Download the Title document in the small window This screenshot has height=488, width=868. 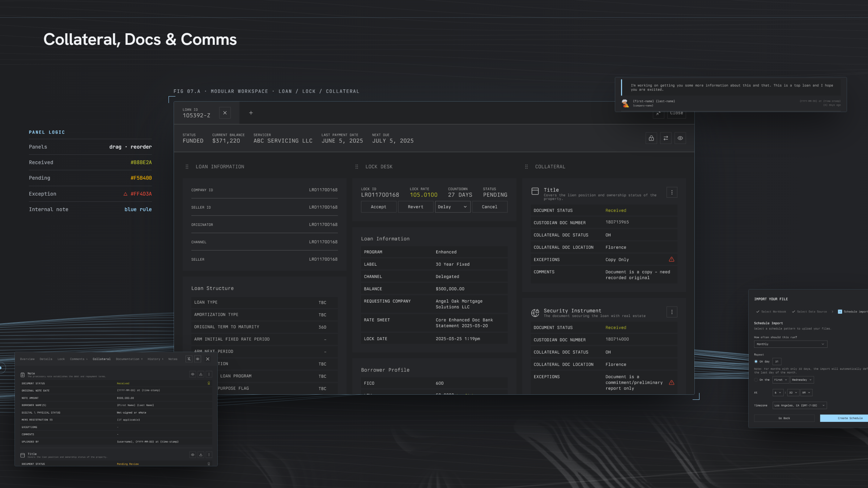click(x=201, y=455)
